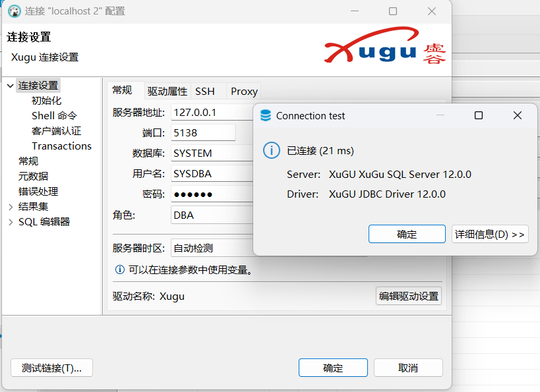Click the Connection test database icon
540x392 pixels.
point(266,116)
